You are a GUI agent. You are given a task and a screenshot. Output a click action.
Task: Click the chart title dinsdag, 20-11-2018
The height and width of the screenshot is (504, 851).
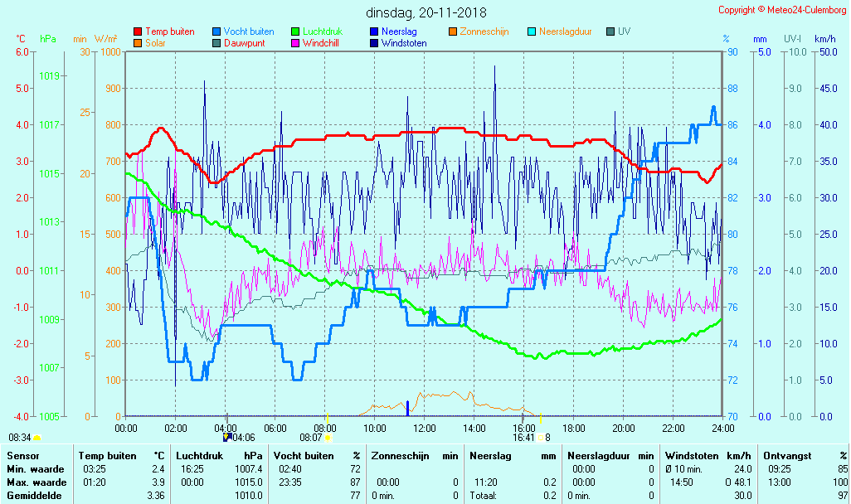click(x=426, y=12)
